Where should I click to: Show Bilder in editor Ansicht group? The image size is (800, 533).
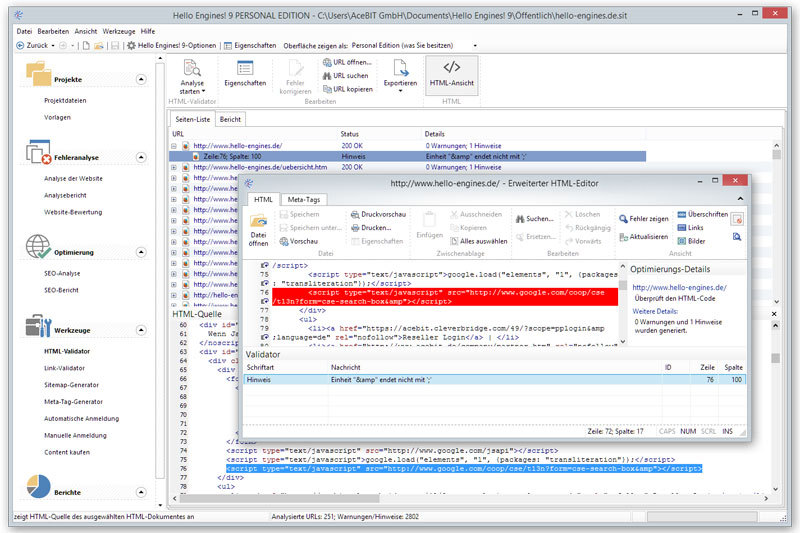point(691,241)
